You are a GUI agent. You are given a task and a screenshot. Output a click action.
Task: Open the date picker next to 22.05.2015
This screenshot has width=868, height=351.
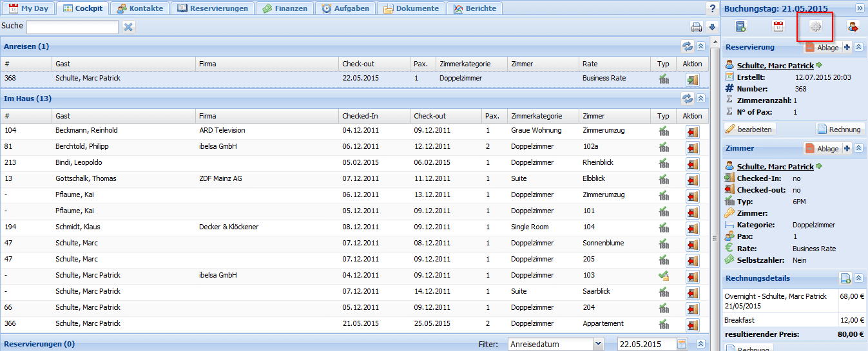pyautogui.click(x=682, y=344)
